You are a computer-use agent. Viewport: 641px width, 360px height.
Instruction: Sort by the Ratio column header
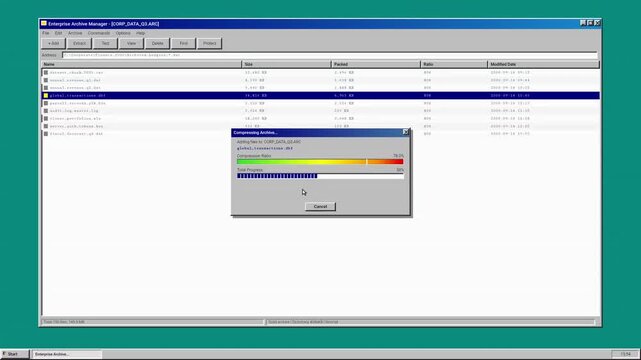click(454, 64)
